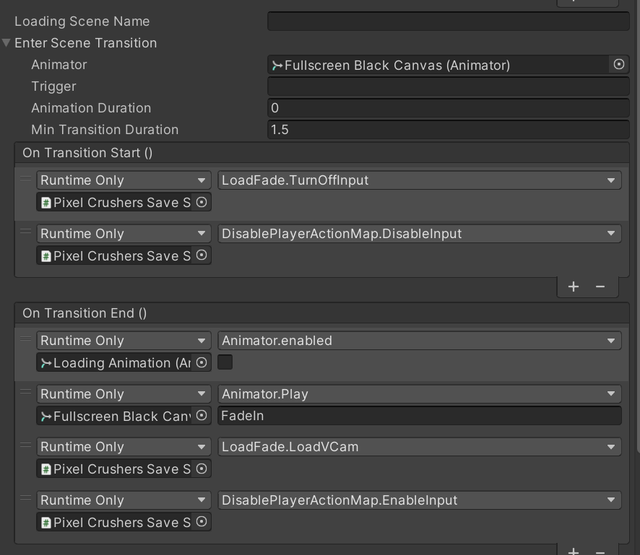Collapse the Enter Scene Transition foldout

(x=6, y=43)
